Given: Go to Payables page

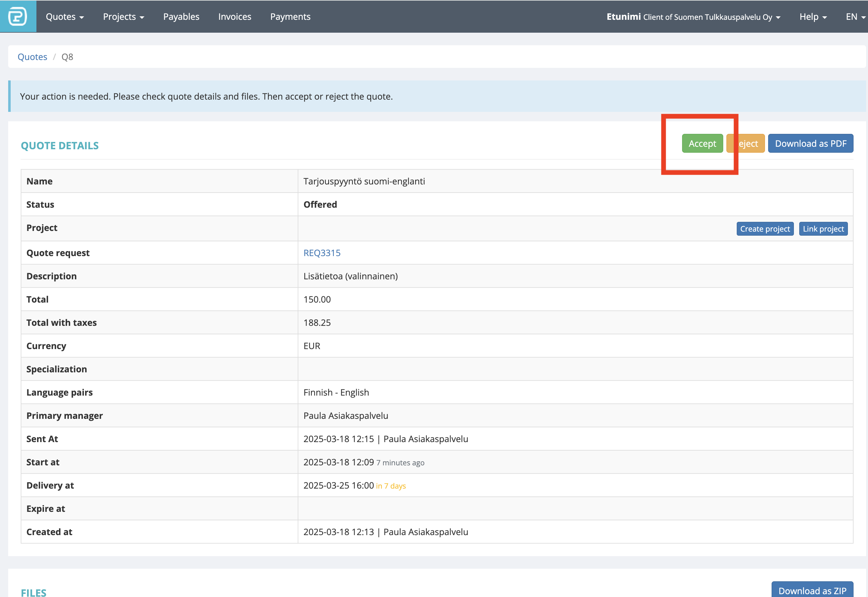Looking at the screenshot, I should (181, 17).
